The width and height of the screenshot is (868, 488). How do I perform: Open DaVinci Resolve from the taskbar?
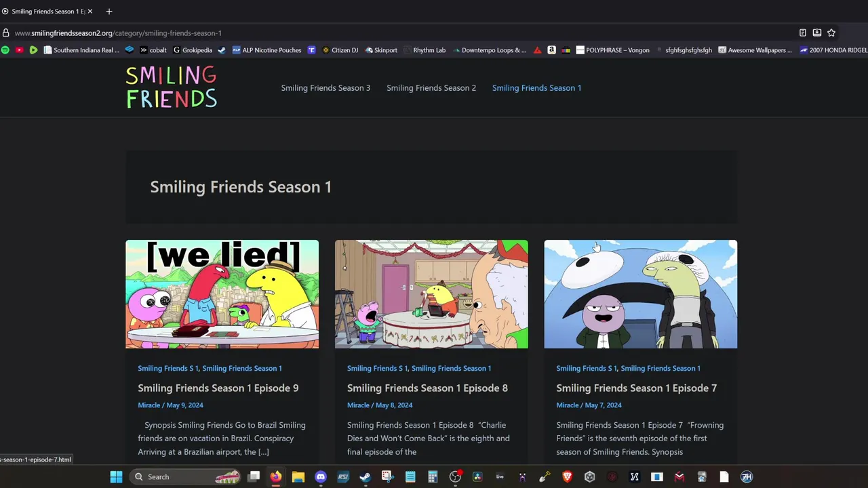(477, 476)
